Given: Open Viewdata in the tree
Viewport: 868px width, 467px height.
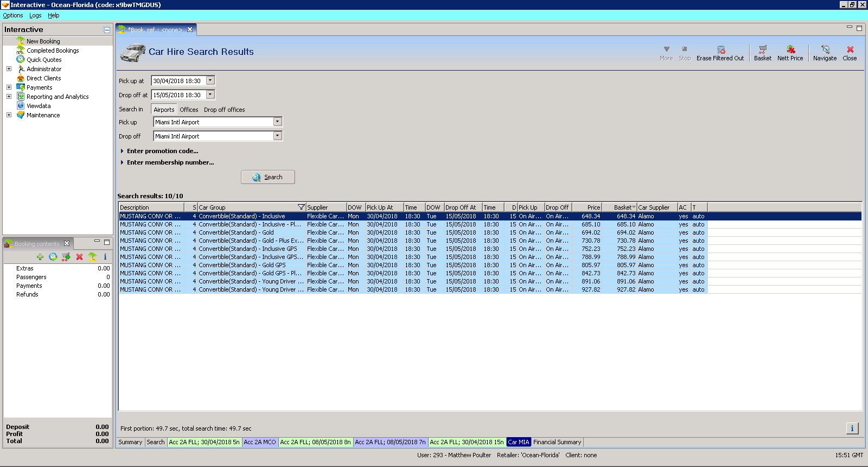Looking at the screenshot, I should click(x=39, y=106).
